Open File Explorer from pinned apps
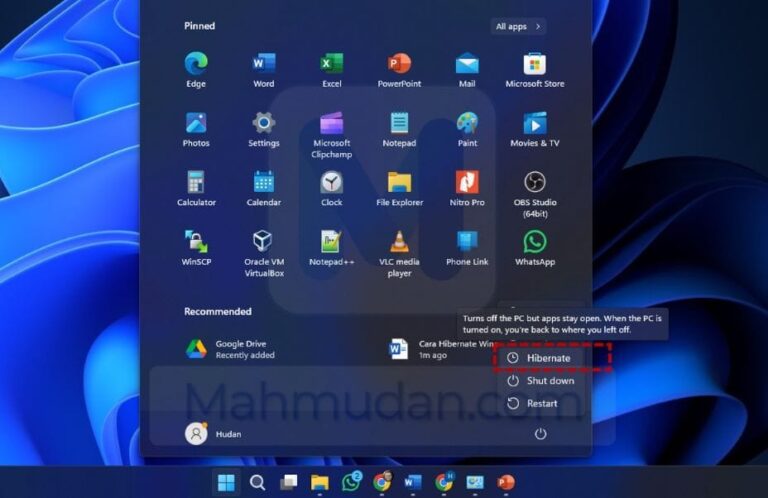Image resolution: width=768 pixels, height=498 pixels. point(399,188)
